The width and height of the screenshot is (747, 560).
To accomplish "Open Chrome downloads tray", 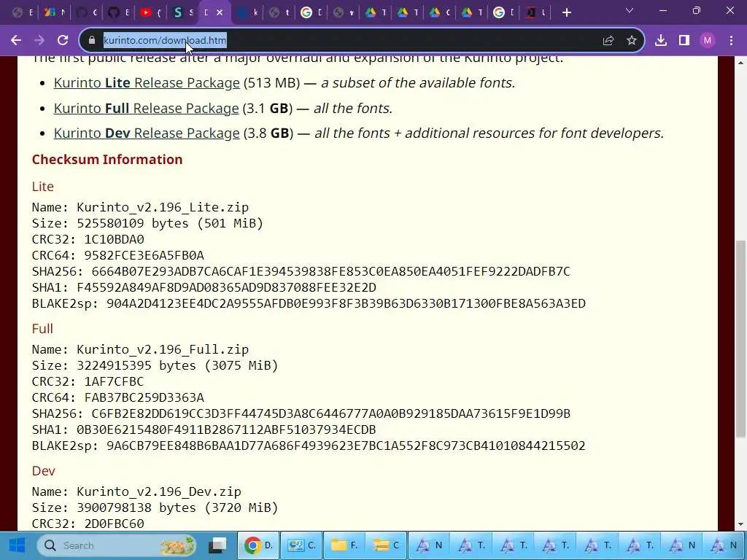I will coord(661,41).
